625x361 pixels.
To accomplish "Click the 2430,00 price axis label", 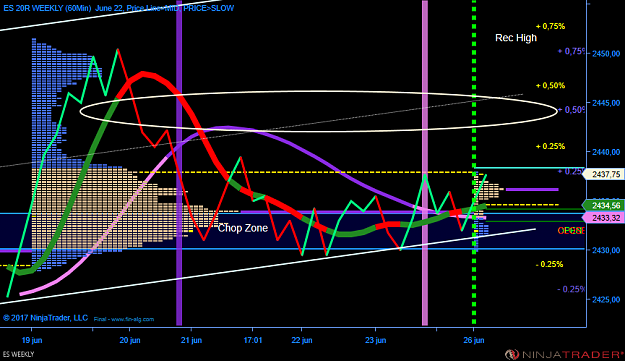I will [606, 250].
